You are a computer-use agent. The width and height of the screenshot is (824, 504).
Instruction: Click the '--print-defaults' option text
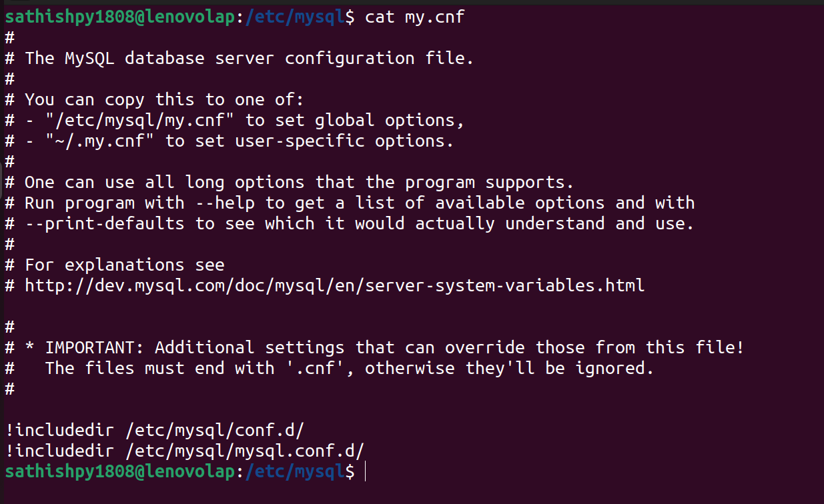tap(104, 223)
